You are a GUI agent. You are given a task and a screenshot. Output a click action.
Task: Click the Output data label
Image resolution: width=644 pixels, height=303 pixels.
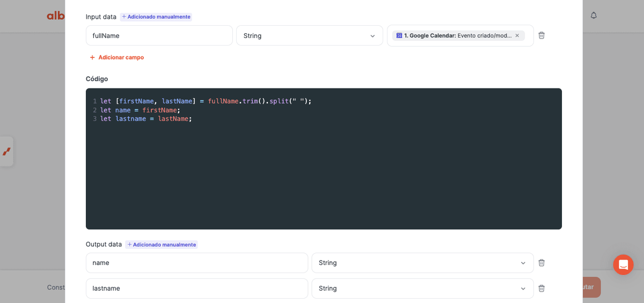click(x=104, y=244)
